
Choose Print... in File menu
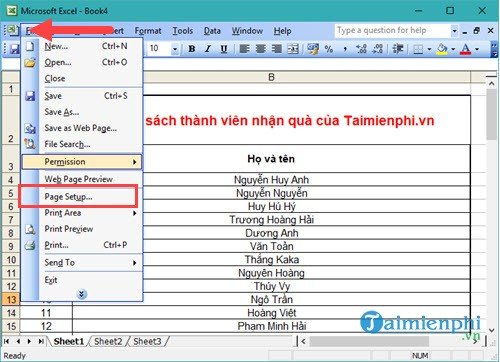(x=82, y=245)
